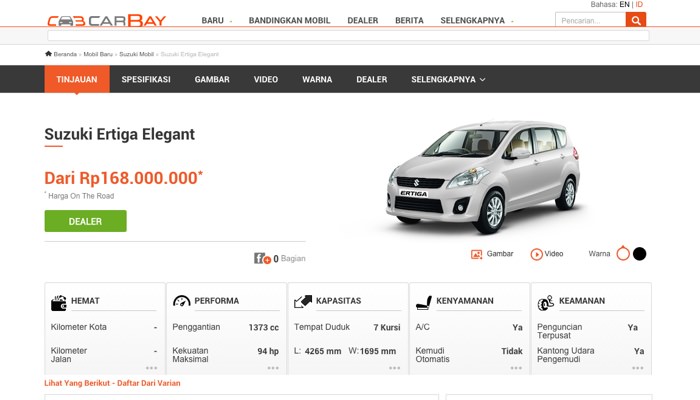700x400 pixels.
Task: Play the Video icon below car
Action: coord(536,254)
